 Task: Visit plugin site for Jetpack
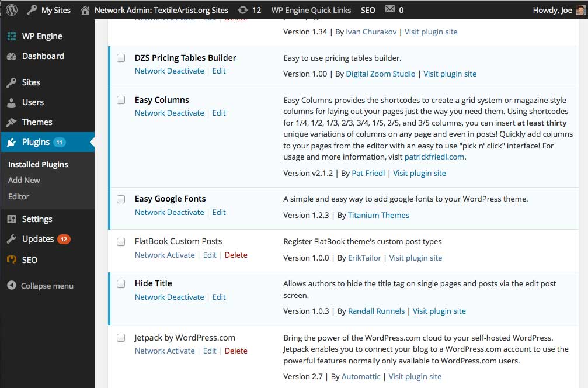[x=415, y=376]
